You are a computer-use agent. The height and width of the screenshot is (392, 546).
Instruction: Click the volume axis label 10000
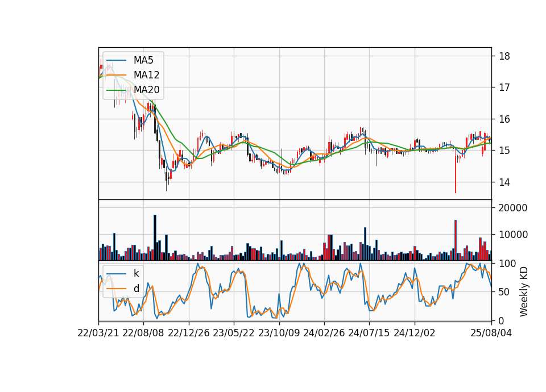pyautogui.click(x=513, y=235)
